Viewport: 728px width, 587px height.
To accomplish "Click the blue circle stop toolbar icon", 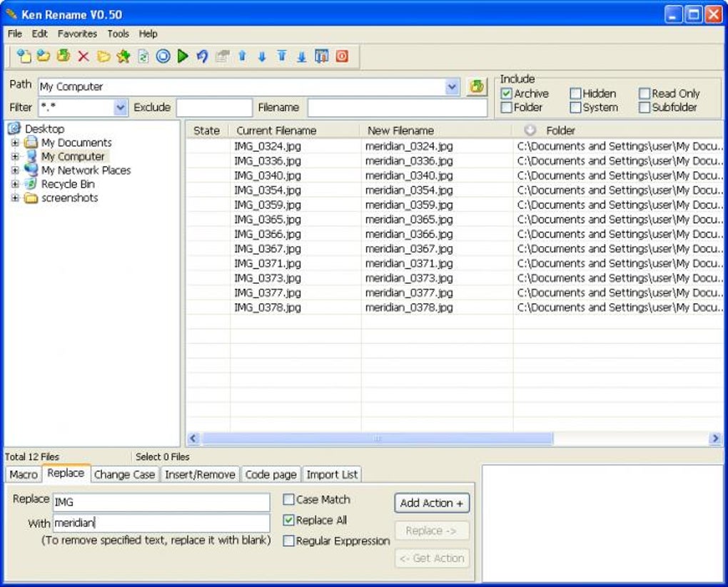I will tap(163, 56).
